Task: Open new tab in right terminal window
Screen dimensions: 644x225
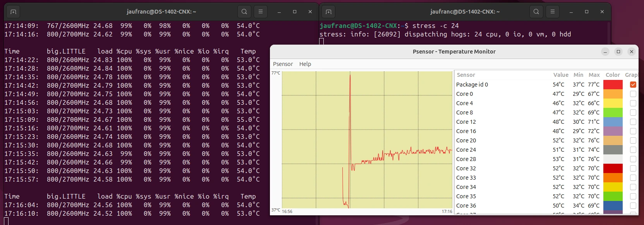Action: coord(328,12)
